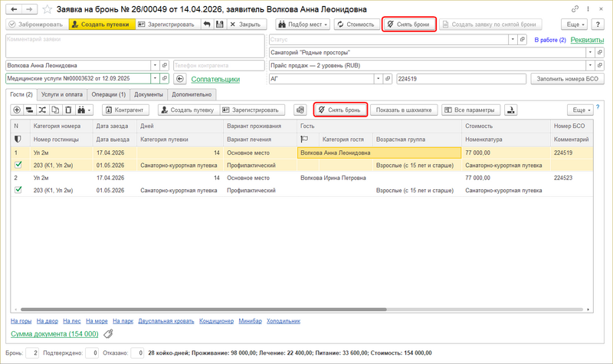Toggle the checkbox for guest Волкова Ирина Петровна

pos(18,189)
